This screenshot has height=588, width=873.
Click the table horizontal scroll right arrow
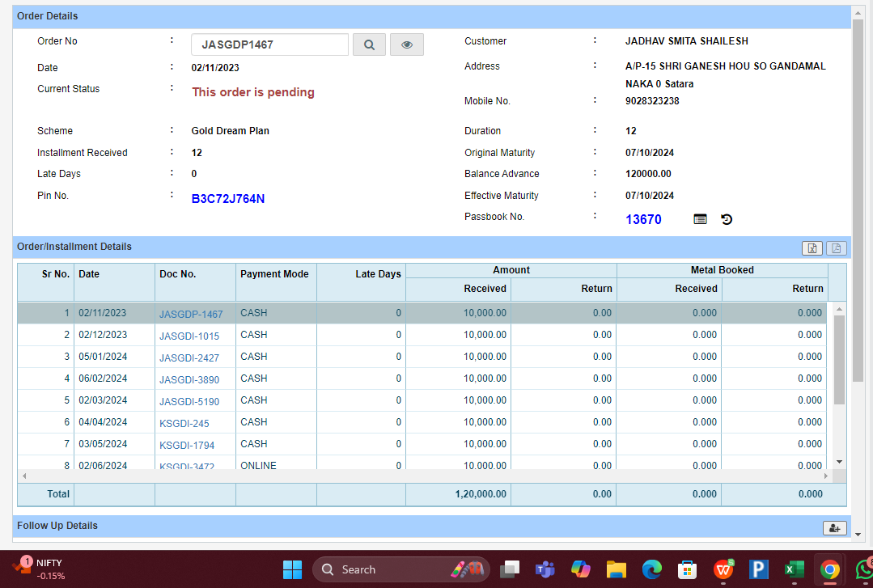pos(826,476)
